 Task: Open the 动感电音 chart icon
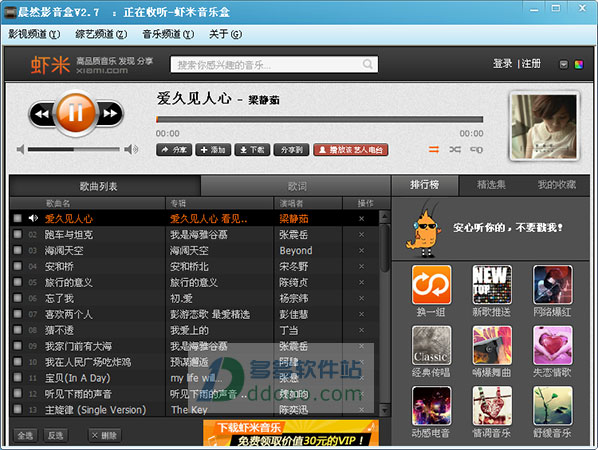(x=431, y=406)
